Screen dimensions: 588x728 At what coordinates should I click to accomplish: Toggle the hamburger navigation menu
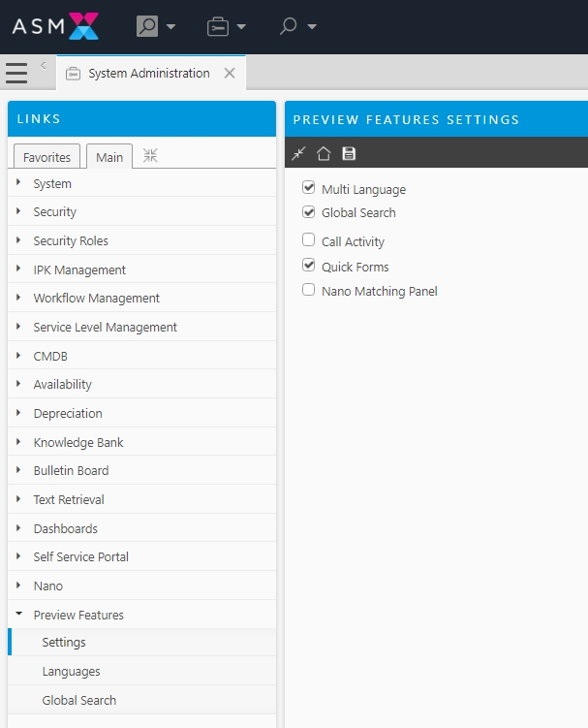[16, 74]
